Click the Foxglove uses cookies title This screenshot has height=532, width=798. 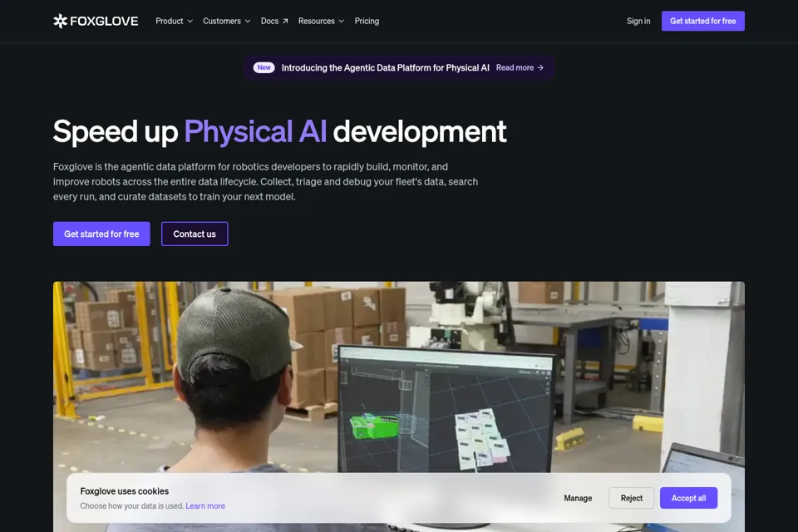pyautogui.click(x=124, y=491)
